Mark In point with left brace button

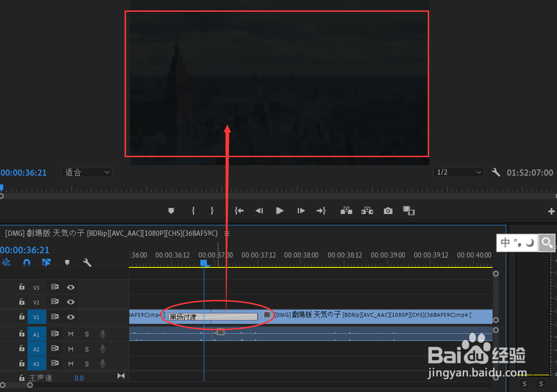pos(193,211)
